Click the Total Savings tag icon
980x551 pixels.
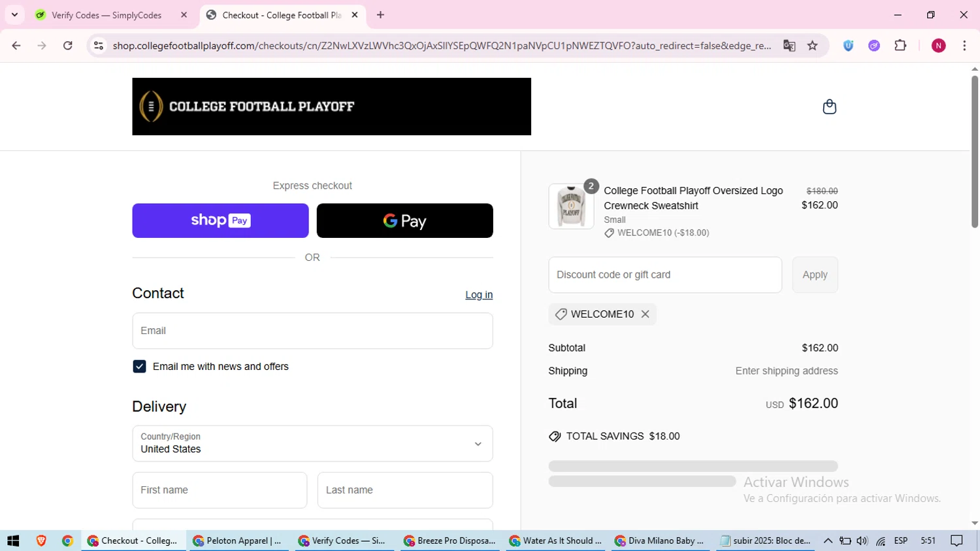coord(555,437)
